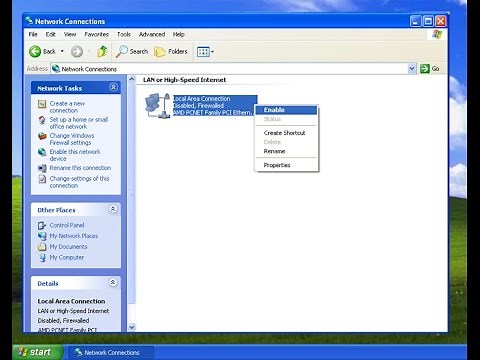The height and width of the screenshot is (360, 480).
Task: Collapse the Details panel
Action: tap(113, 282)
